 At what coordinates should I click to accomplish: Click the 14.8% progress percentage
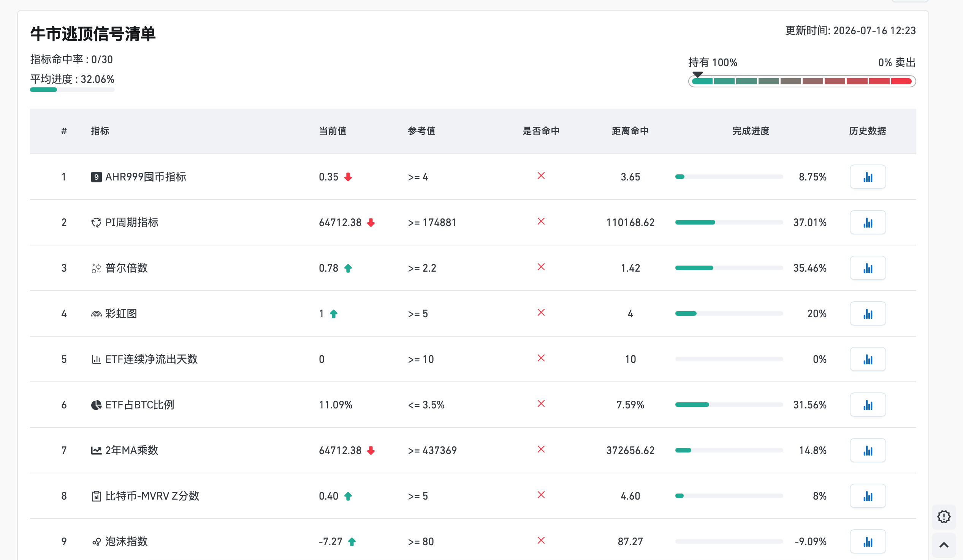813,450
